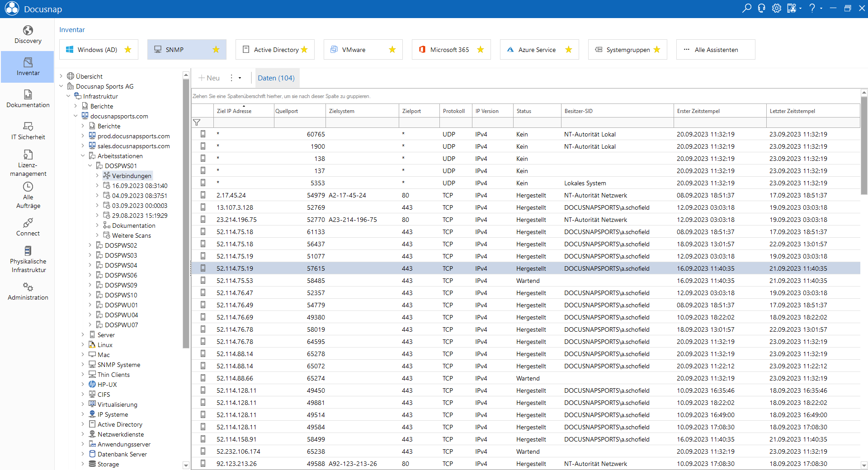The width and height of the screenshot is (868, 470).
Task: Click the Neu button
Action: tap(209, 78)
